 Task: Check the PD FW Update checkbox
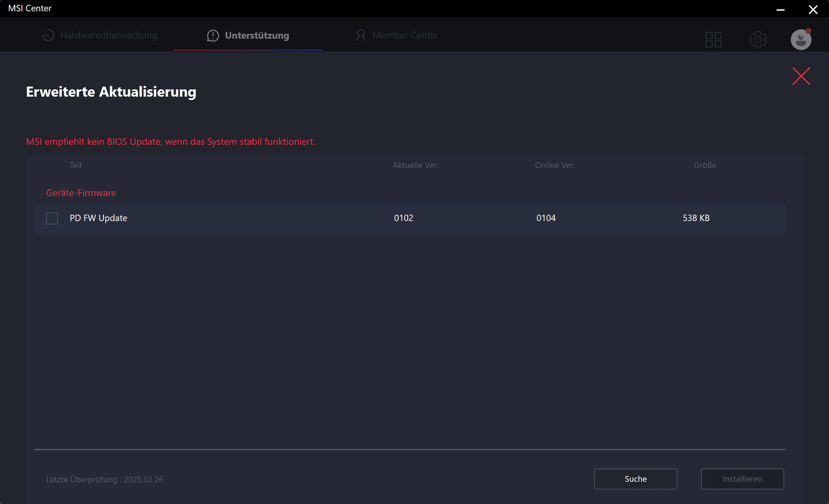(52, 218)
